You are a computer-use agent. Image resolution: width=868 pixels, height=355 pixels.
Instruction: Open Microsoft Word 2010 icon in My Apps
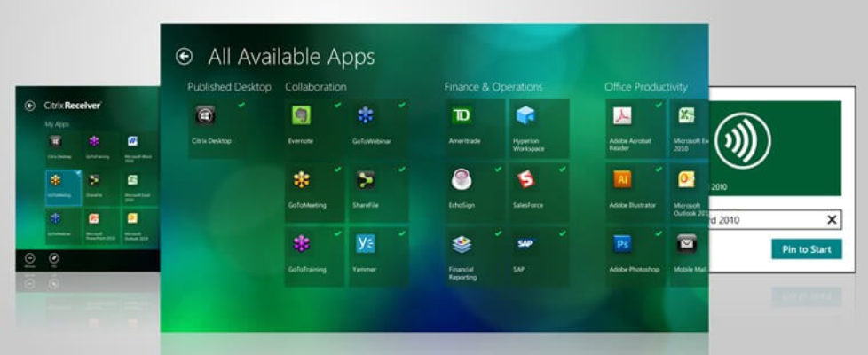(132, 141)
